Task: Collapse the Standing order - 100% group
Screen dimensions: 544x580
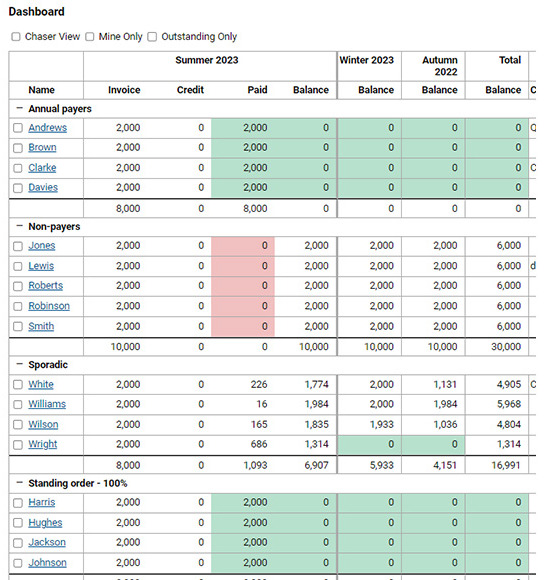Action: pos(20,483)
